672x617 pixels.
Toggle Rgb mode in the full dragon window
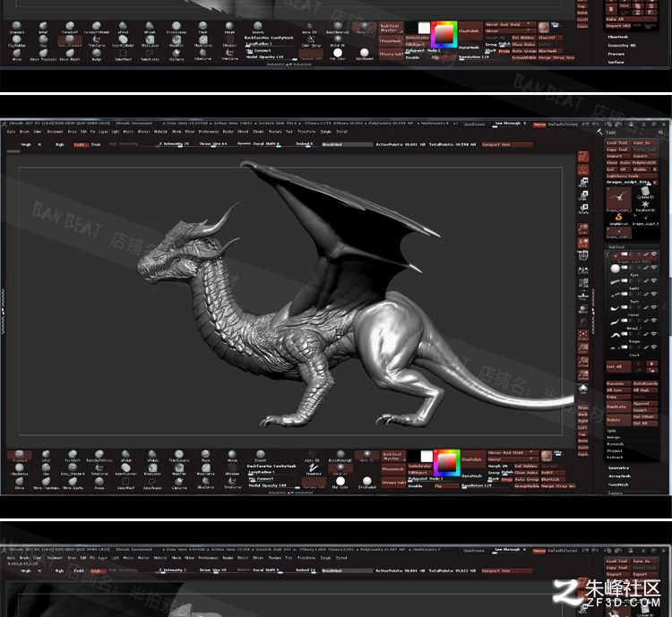tap(59, 144)
